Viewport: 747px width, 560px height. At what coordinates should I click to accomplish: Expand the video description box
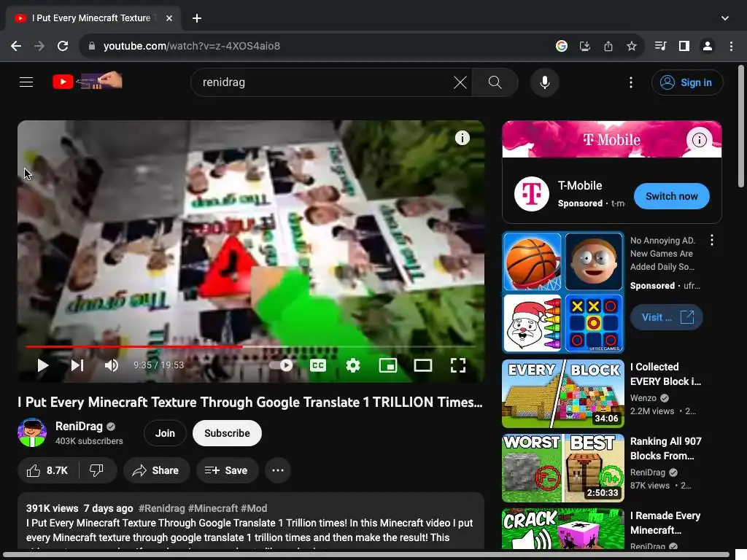coord(251,522)
